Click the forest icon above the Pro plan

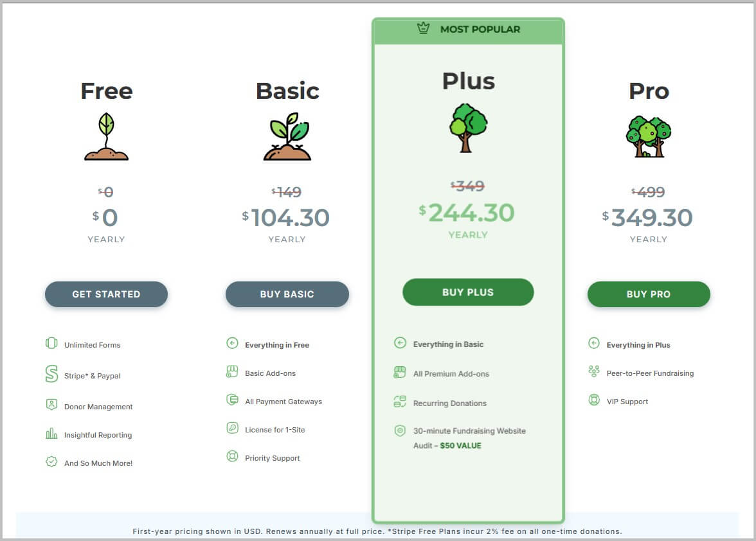(x=649, y=135)
